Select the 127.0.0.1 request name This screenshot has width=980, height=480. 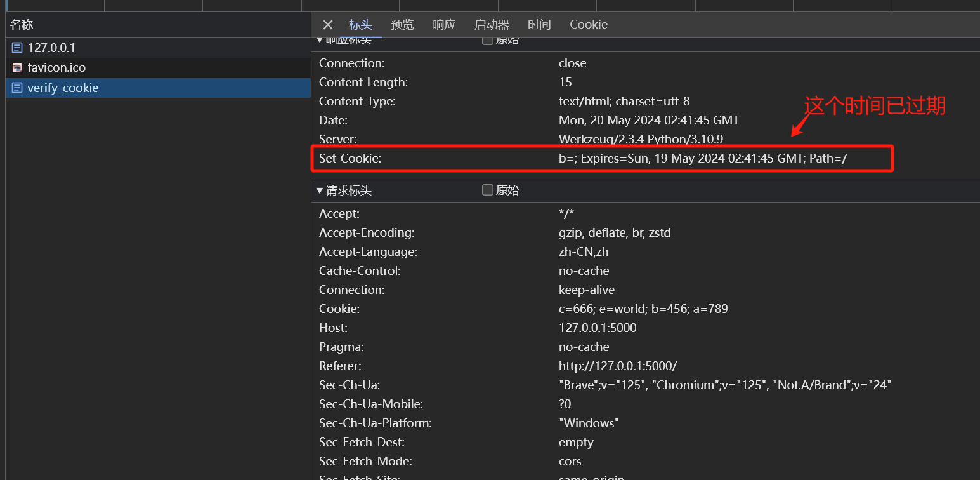point(51,48)
